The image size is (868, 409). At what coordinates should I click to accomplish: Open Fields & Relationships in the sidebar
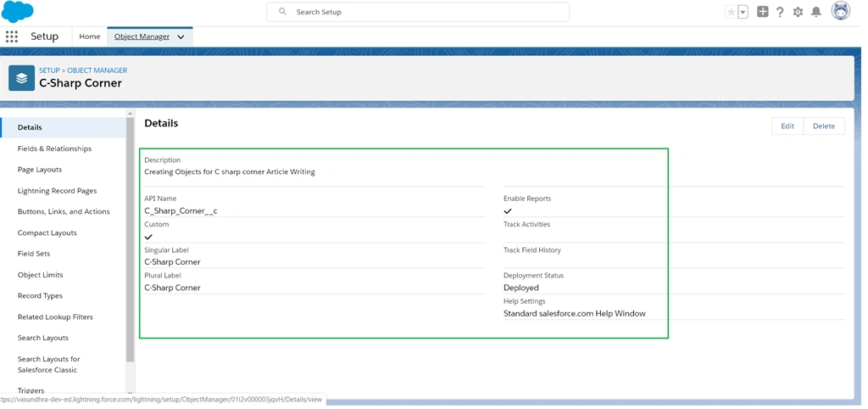click(55, 148)
